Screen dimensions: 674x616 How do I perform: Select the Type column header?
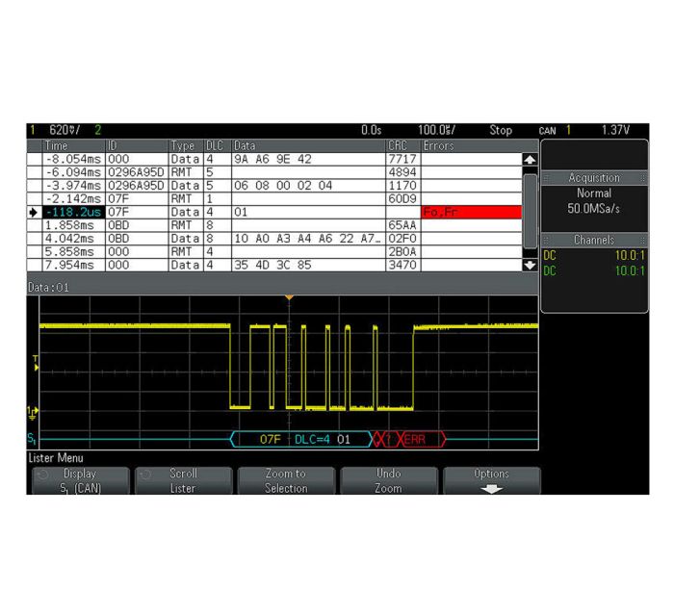pos(186,145)
